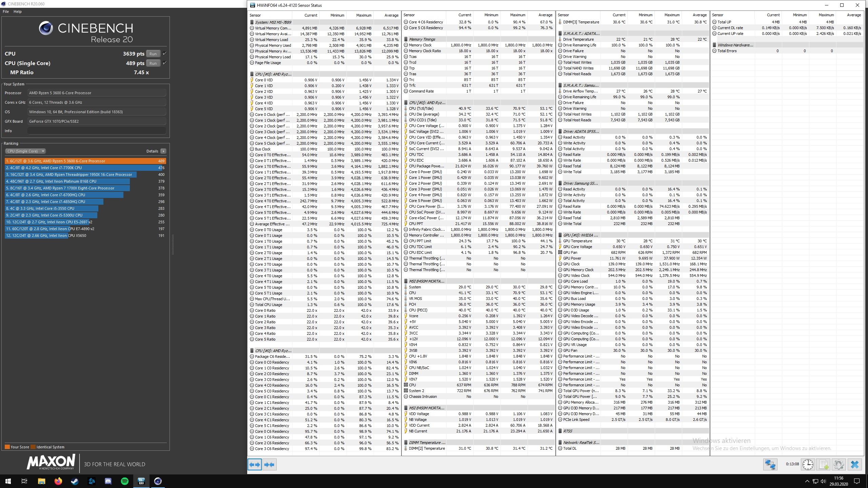
Task: Close sensor window with the blue X
Action: (855, 465)
